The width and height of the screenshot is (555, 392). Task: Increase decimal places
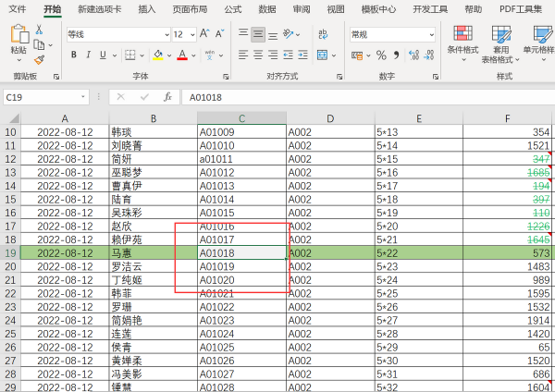(413, 55)
